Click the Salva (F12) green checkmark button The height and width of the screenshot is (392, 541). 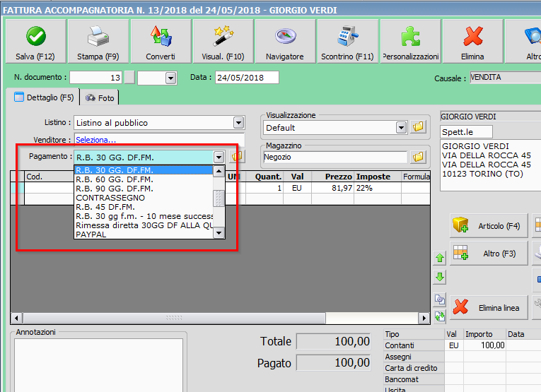pyautogui.click(x=35, y=42)
